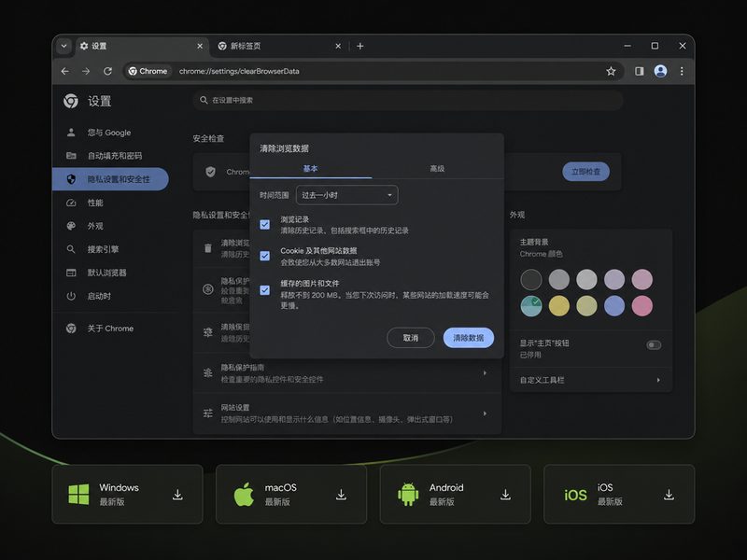Open 自动填充和密码 in sidebar

[x=110, y=156]
